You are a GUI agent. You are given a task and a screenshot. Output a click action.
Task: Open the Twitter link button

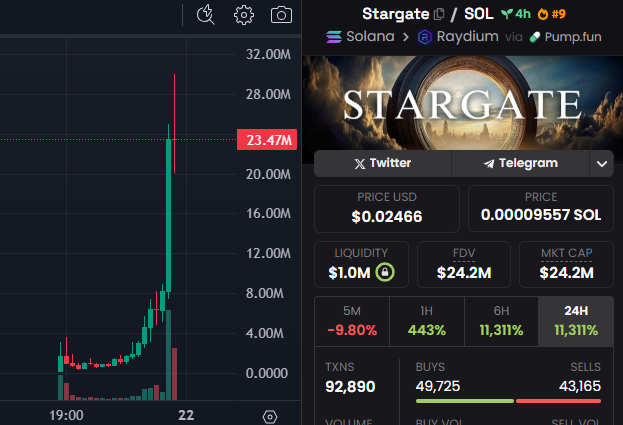click(383, 163)
